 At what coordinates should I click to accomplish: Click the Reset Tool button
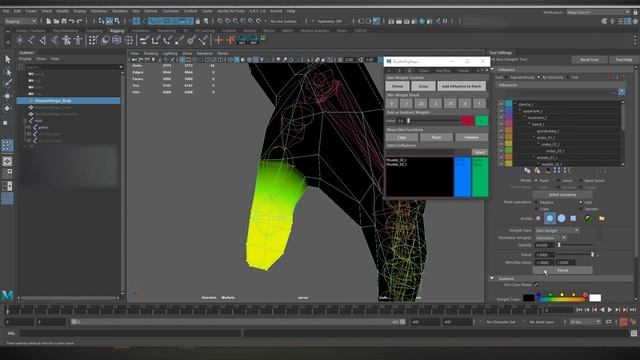click(x=589, y=60)
